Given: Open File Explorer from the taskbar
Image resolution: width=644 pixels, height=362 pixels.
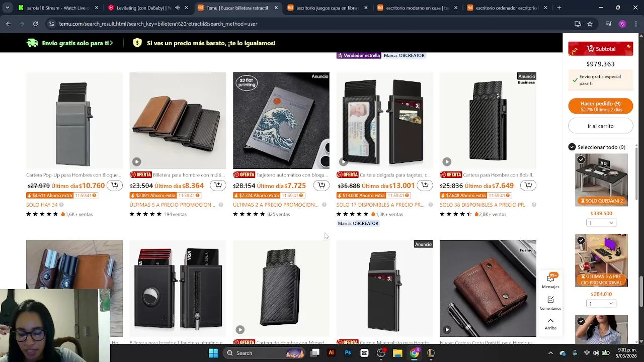Looking at the screenshot, I should (397, 353).
